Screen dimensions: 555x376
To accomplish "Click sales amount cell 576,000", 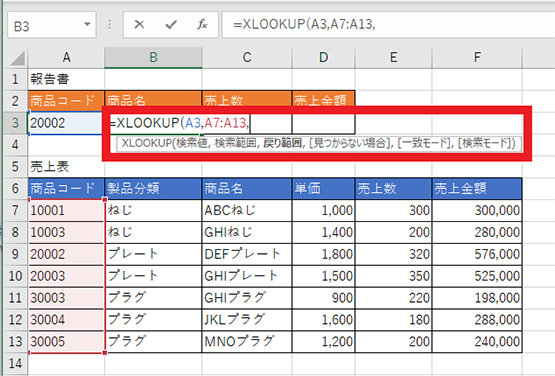I will point(477,254).
